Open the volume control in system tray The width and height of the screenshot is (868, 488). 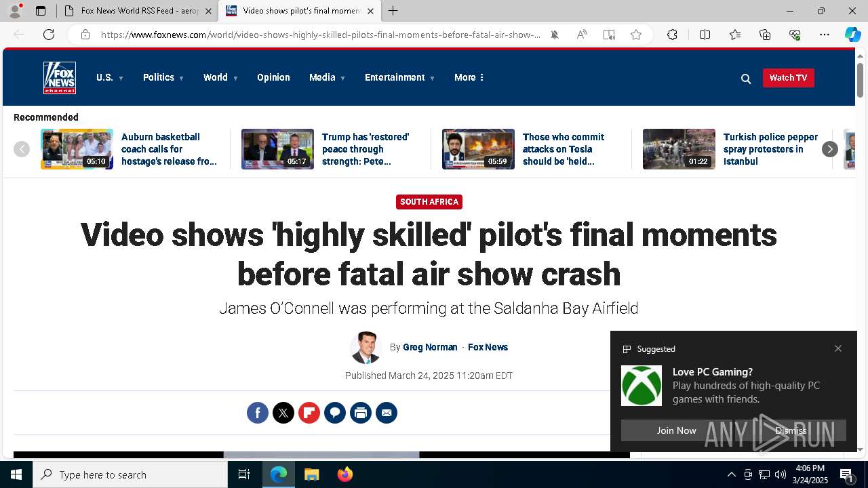(x=780, y=474)
